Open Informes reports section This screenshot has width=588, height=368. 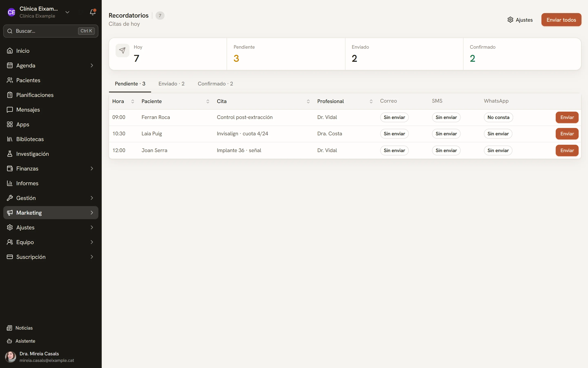[x=51, y=183]
